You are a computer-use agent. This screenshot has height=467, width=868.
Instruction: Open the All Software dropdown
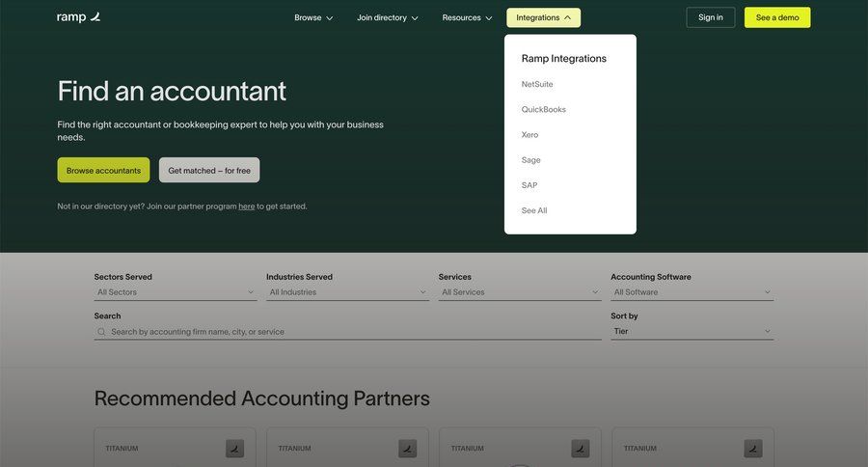[x=692, y=292]
